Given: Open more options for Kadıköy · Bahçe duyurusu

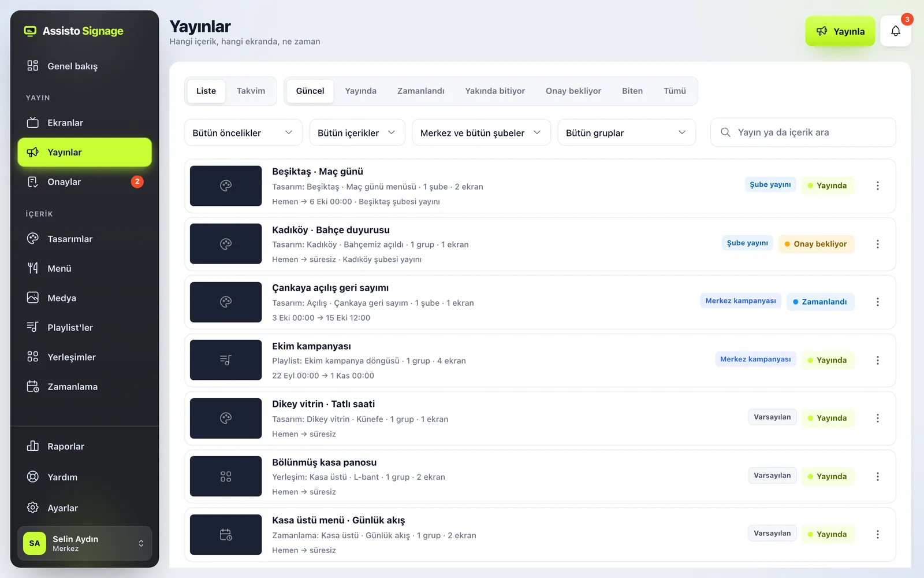Looking at the screenshot, I should [x=877, y=244].
